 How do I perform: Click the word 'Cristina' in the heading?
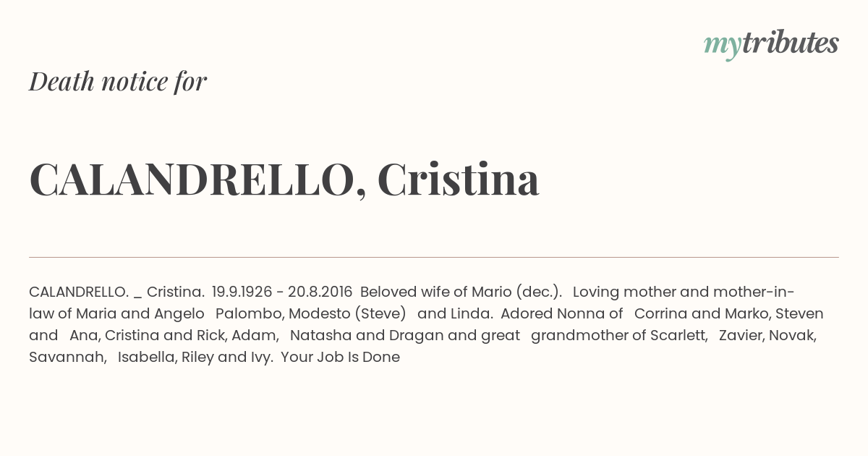pos(459,180)
